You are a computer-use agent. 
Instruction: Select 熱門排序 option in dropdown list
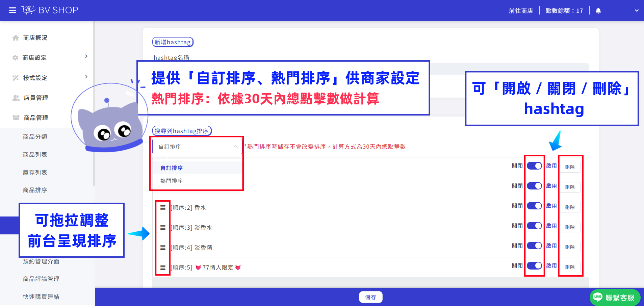(x=197, y=181)
